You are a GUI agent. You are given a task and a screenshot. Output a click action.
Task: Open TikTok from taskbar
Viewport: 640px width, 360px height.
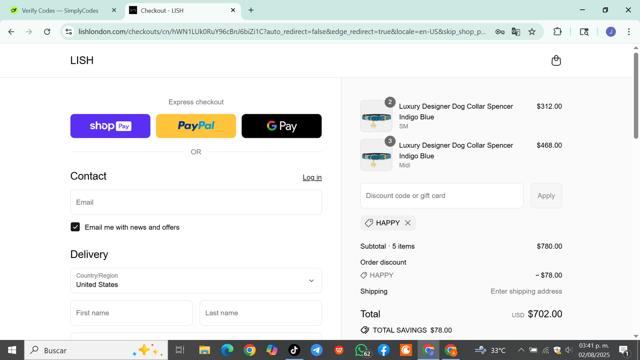[294, 350]
